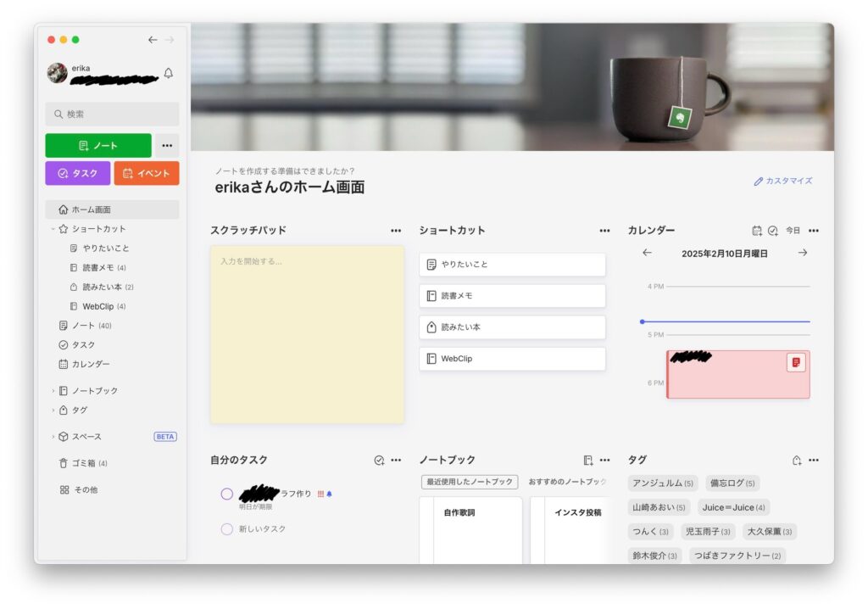Screen dimensions: 868x609
Task: Open the インスタ投稿 notebook thumbnail
Action: pyautogui.click(x=570, y=530)
